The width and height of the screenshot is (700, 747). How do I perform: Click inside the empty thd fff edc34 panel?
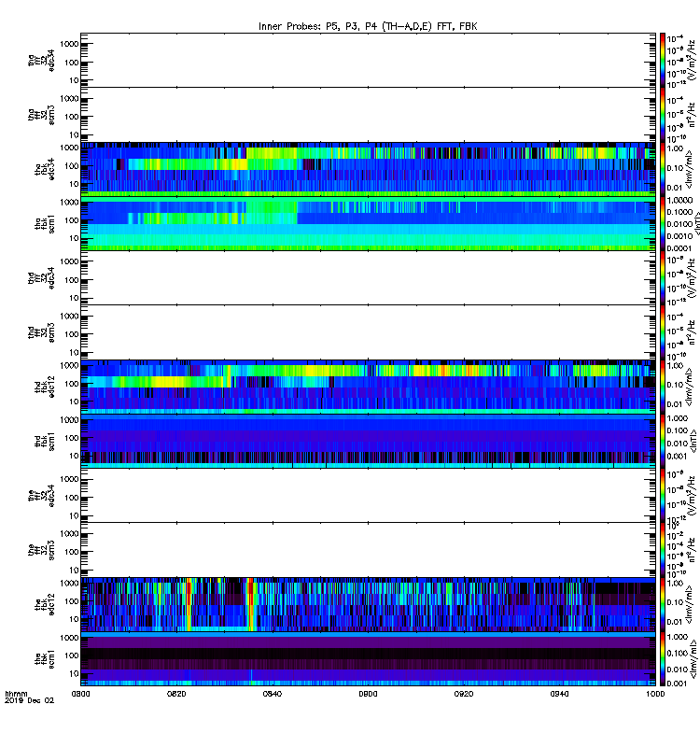tap(368, 278)
